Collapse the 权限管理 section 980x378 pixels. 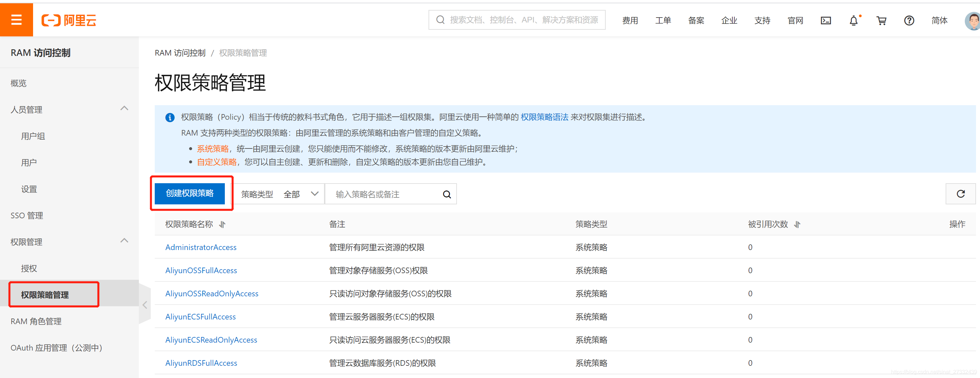tap(124, 240)
